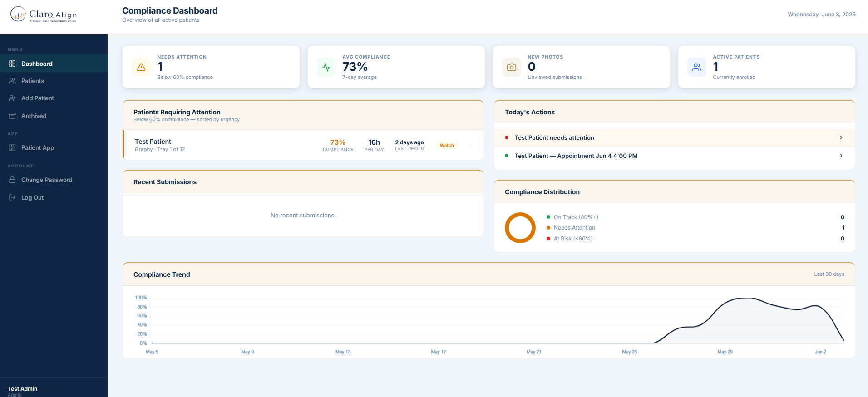This screenshot has height=397, width=868.
Task: Click the No recent submissions message
Action: coord(303,215)
